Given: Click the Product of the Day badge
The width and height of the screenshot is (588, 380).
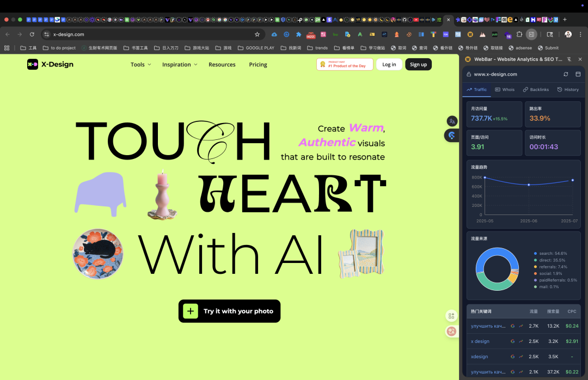Looking at the screenshot, I should point(345,65).
